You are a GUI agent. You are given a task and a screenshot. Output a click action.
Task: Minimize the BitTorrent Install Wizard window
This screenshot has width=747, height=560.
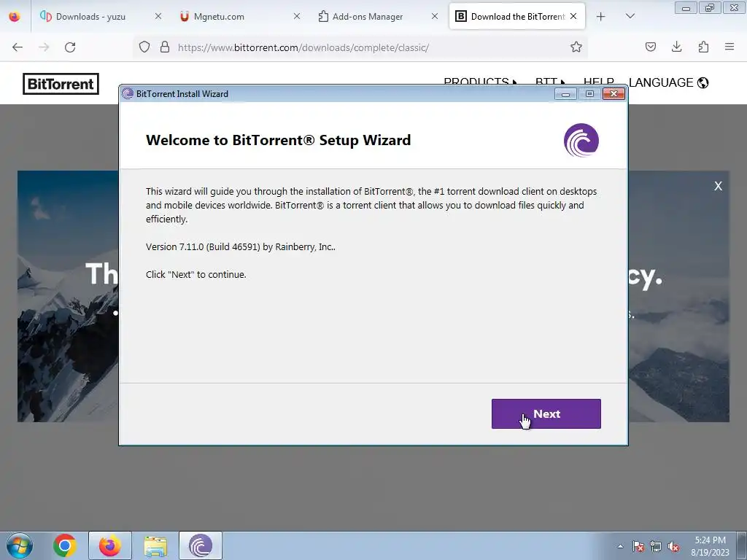pos(565,94)
